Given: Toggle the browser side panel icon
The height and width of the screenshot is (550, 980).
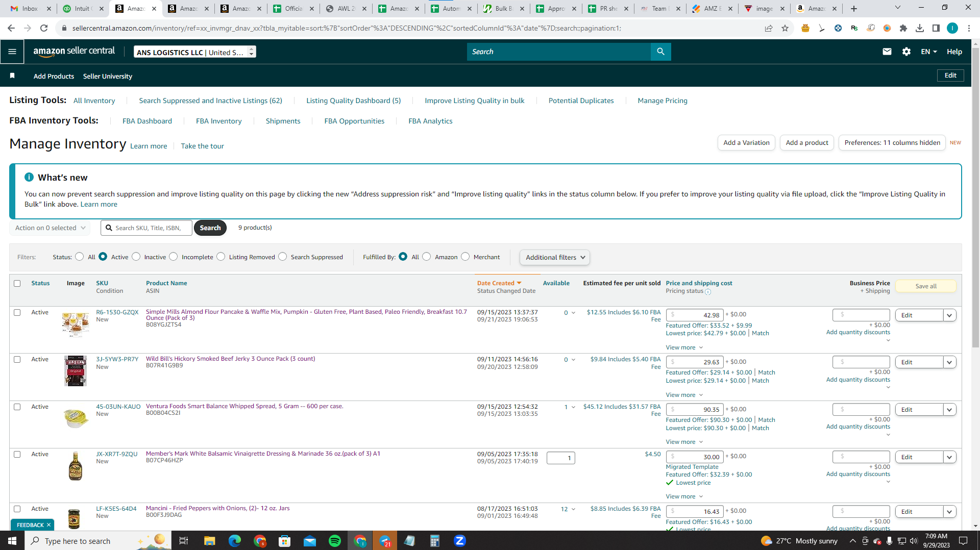Looking at the screenshot, I should [x=936, y=28].
